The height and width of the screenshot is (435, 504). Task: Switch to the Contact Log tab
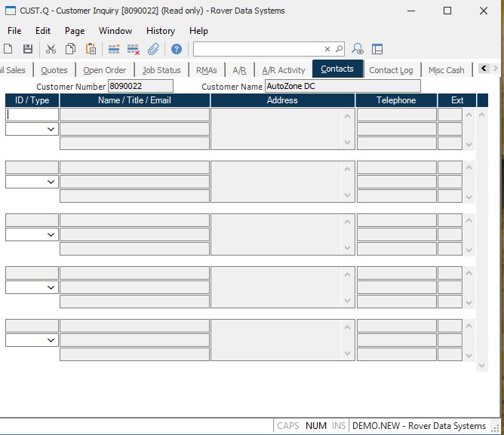(x=390, y=70)
